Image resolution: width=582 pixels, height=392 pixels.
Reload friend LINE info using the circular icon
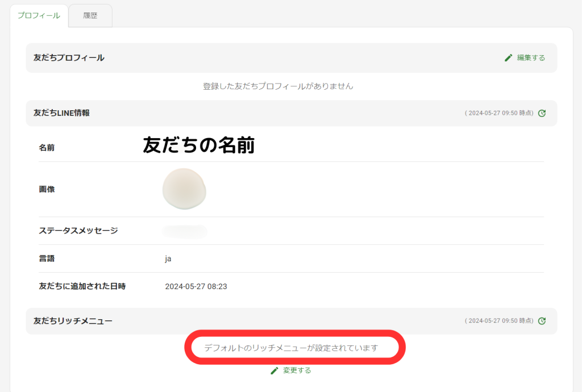(541, 114)
